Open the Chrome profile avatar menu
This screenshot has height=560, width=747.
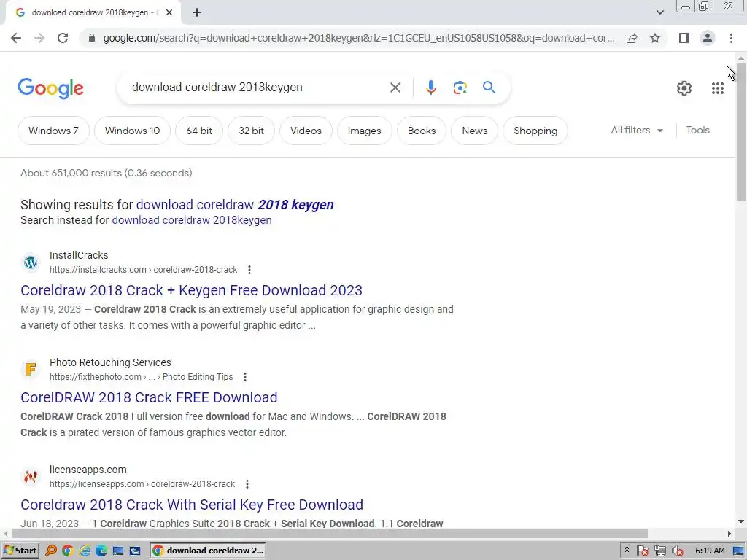point(708,38)
